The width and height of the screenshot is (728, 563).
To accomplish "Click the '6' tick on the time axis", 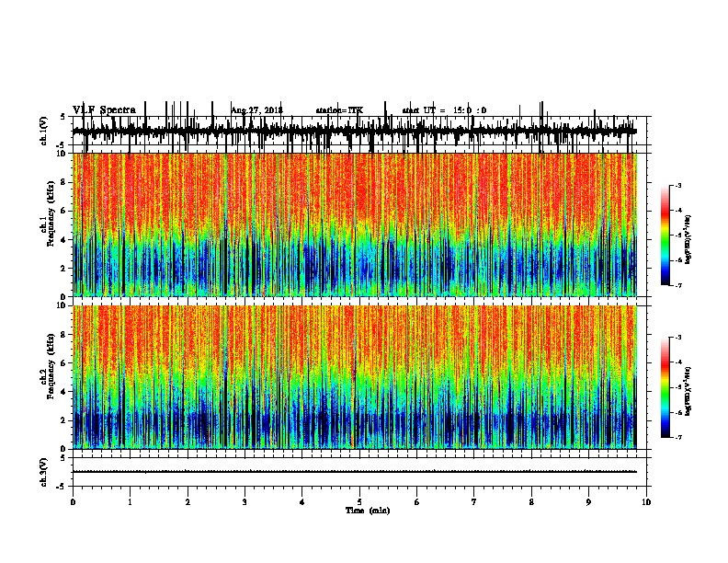I will point(417,501).
